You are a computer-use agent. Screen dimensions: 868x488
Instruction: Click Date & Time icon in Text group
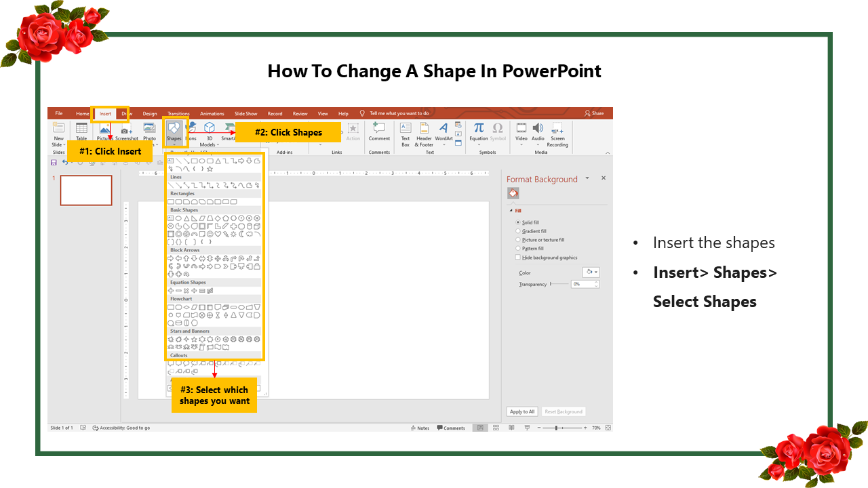(458, 125)
